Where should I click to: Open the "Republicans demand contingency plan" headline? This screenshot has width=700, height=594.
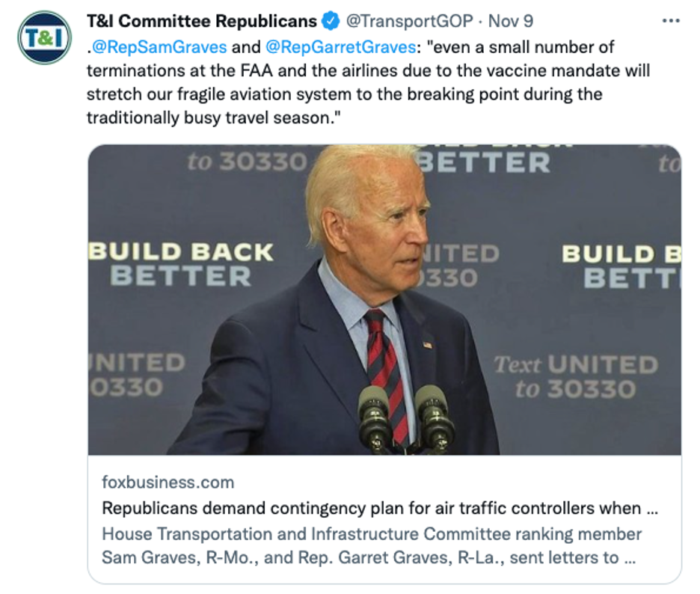pyautogui.click(x=371, y=509)
